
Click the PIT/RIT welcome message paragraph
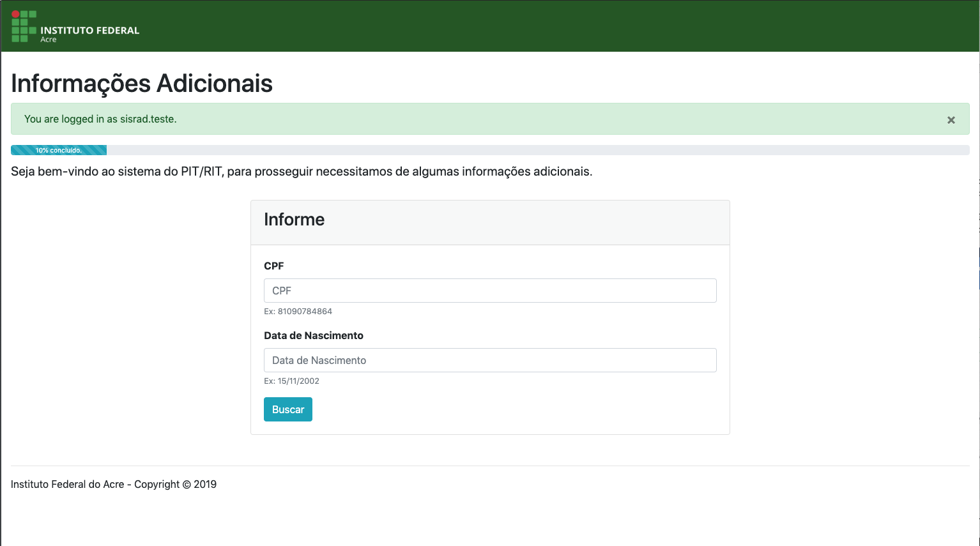302,172
